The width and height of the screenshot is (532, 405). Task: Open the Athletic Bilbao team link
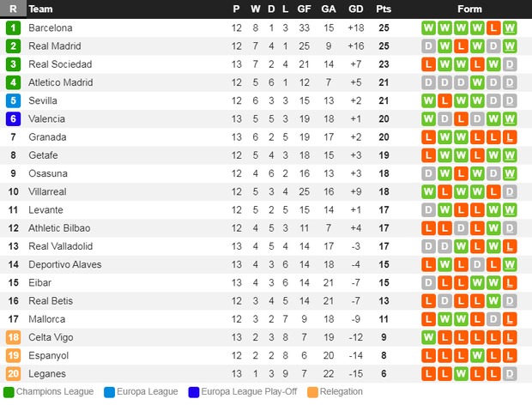(x=59, y=228)
